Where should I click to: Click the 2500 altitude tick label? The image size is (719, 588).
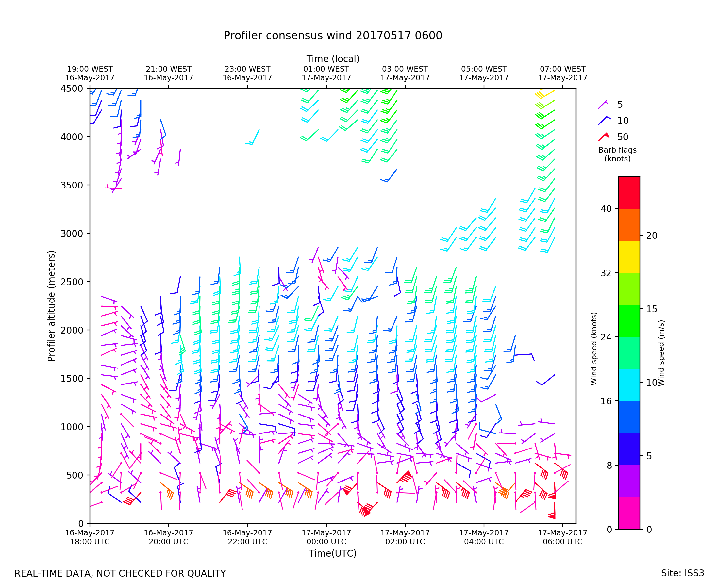pos(72,282)
